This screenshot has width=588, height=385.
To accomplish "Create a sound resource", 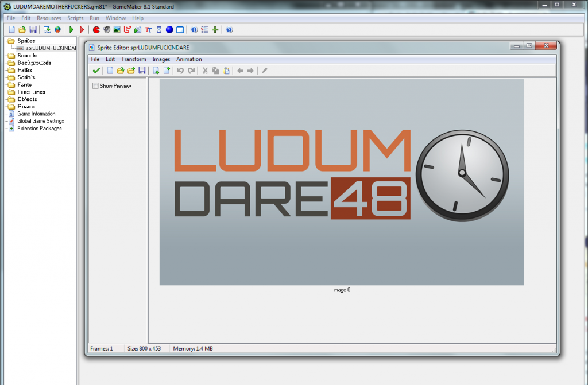I will coord(106,30).
